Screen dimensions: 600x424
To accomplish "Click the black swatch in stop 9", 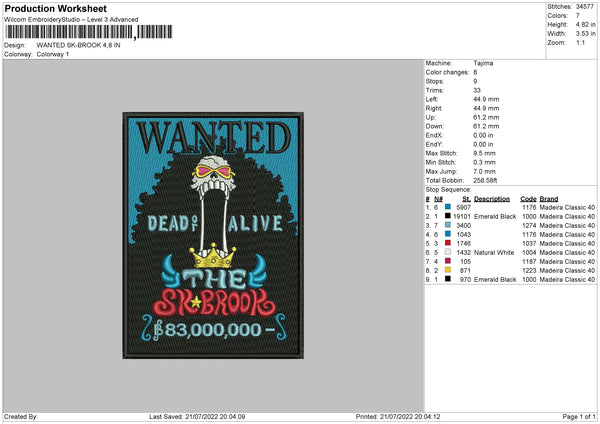I will [x=448, y=279].
